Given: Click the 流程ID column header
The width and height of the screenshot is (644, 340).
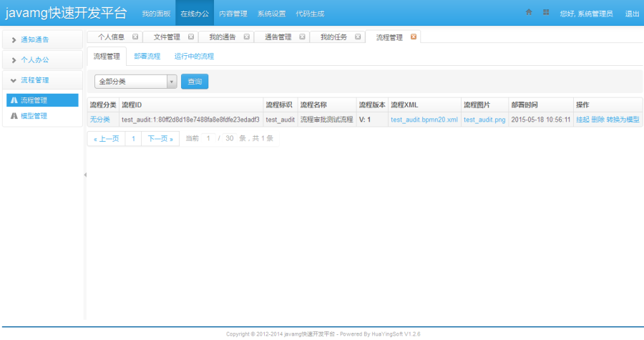Looking at the screenshot, I should pos(191,105).
